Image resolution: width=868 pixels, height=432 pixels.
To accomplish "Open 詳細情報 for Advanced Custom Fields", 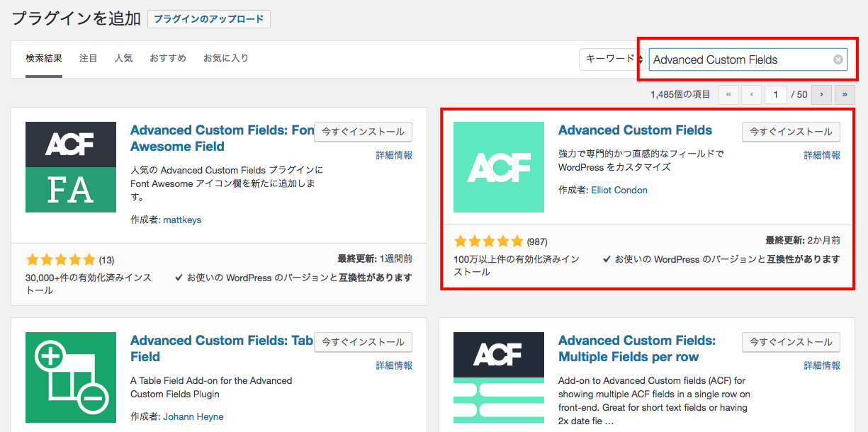I will (821, 154).
